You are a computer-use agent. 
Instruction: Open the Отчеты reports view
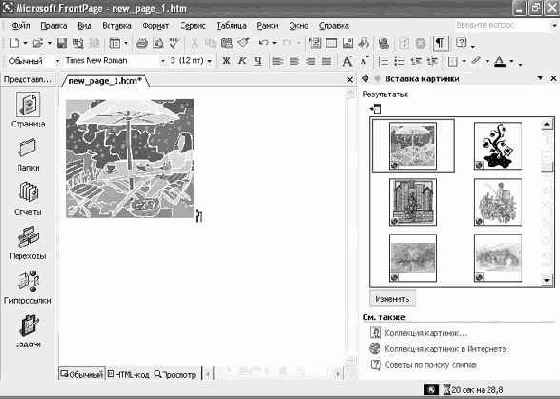pyautogui.click(x=28, y=198)
